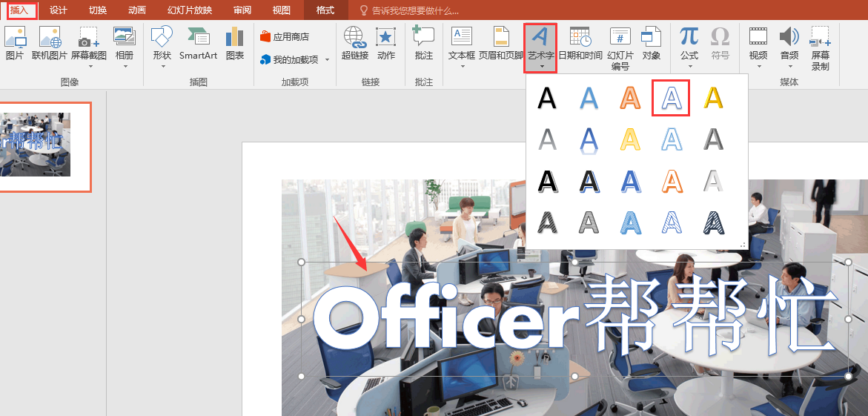Click 幻灯片编号 slide number icon

[x=620, y=49]
